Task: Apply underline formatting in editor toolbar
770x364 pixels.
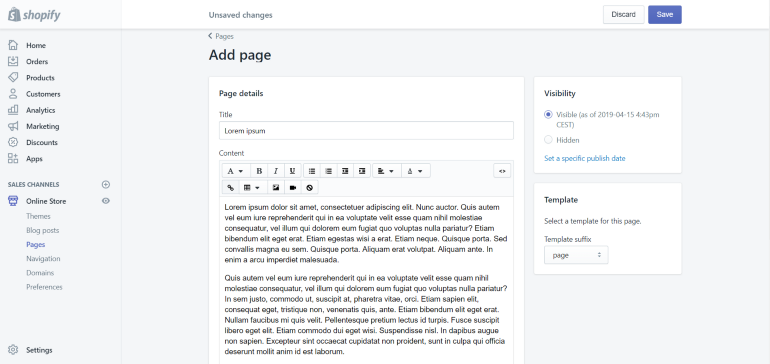Action: (293, 171)
